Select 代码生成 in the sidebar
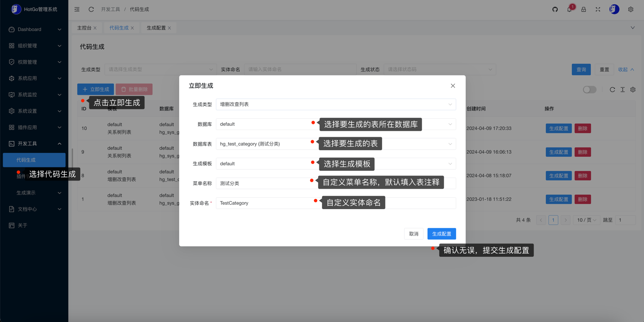Viewport: 644px width, 322px height. 34,160
